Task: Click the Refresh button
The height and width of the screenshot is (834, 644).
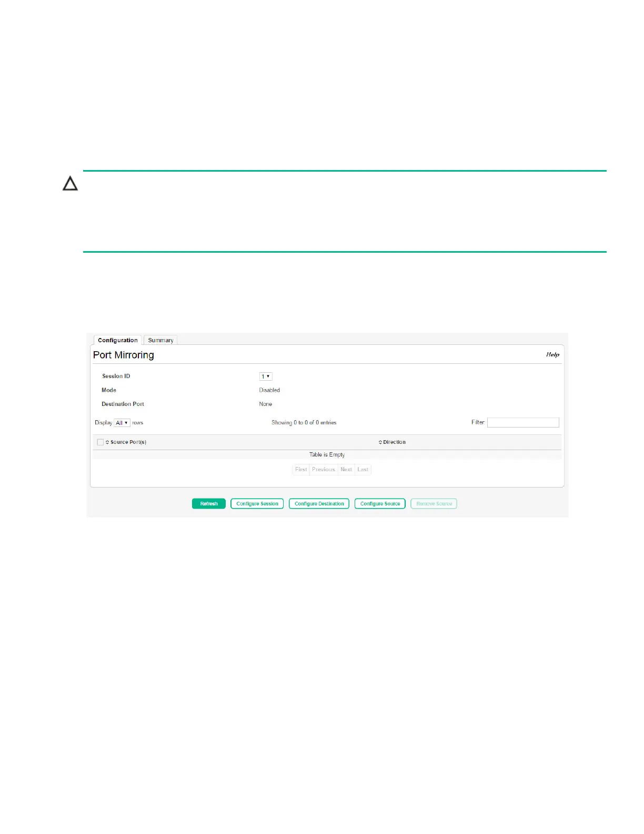Action: click(209, 504)
